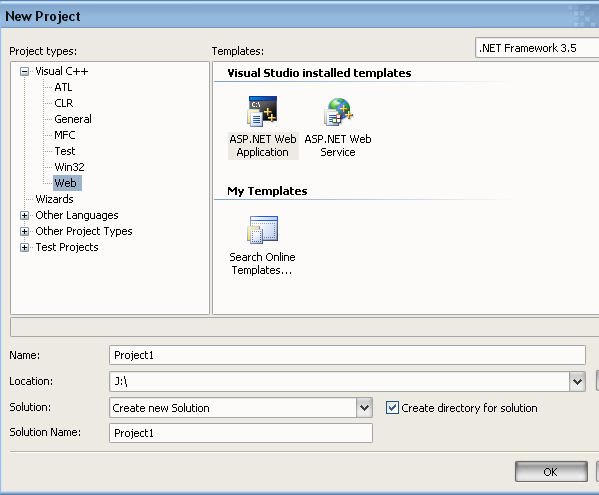Toggle Create directory for solution checkbox

click(x=392, y=408)
